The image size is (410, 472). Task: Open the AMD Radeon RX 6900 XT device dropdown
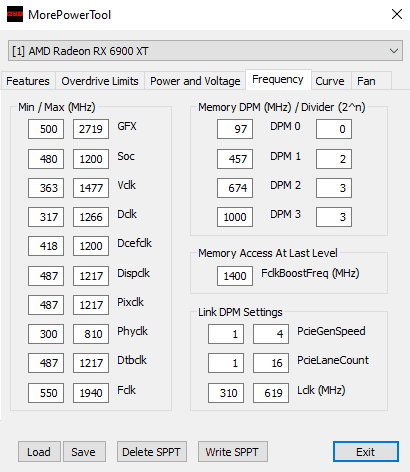tap(205, 51)
